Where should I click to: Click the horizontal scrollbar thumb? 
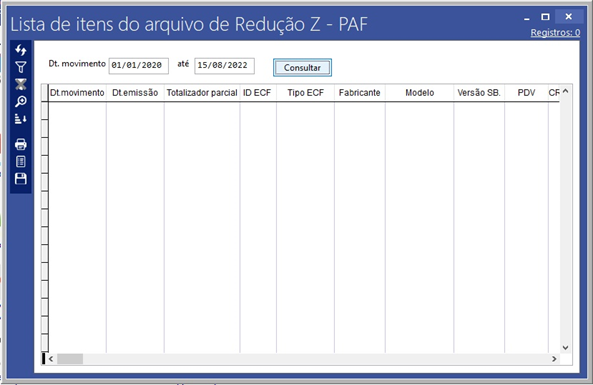point(70,359)
